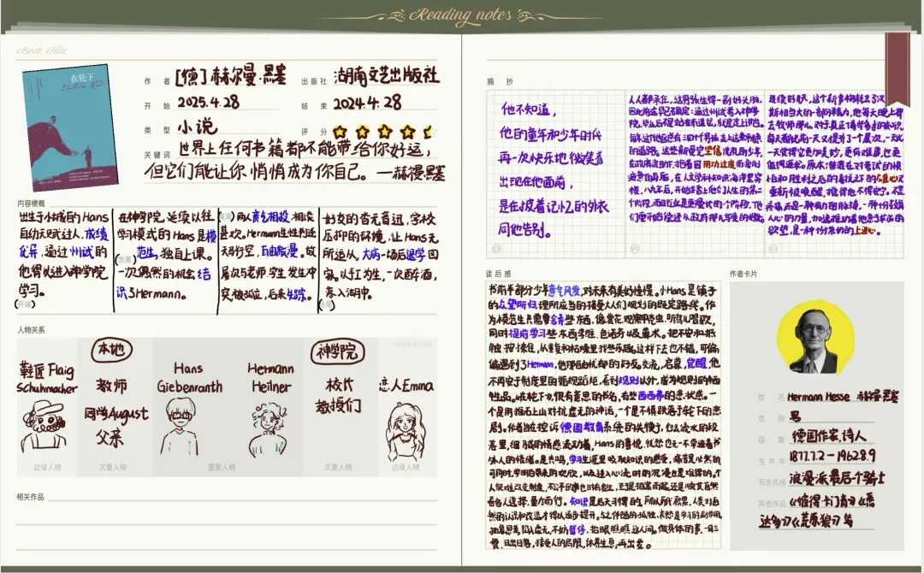Click the Hans Giebenrath character sketch with glasses
Screen dimensions: 924x573
coord(180,427)
